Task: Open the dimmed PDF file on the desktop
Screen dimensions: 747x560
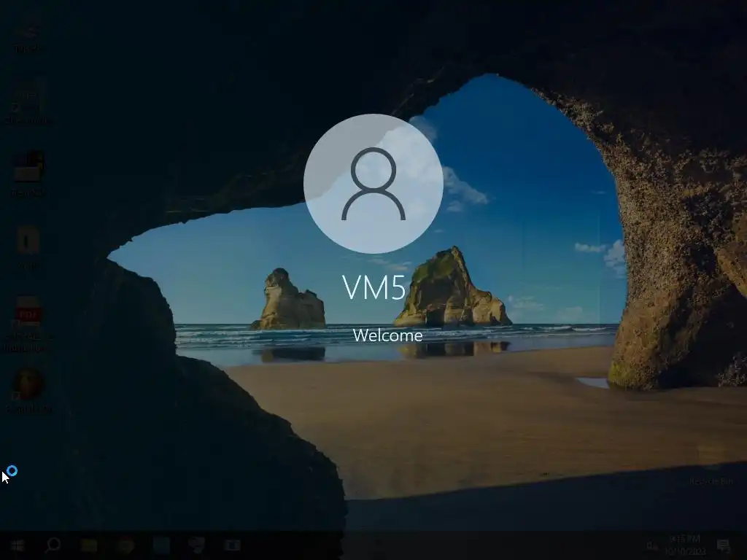Action: click(x=28, y=324)
